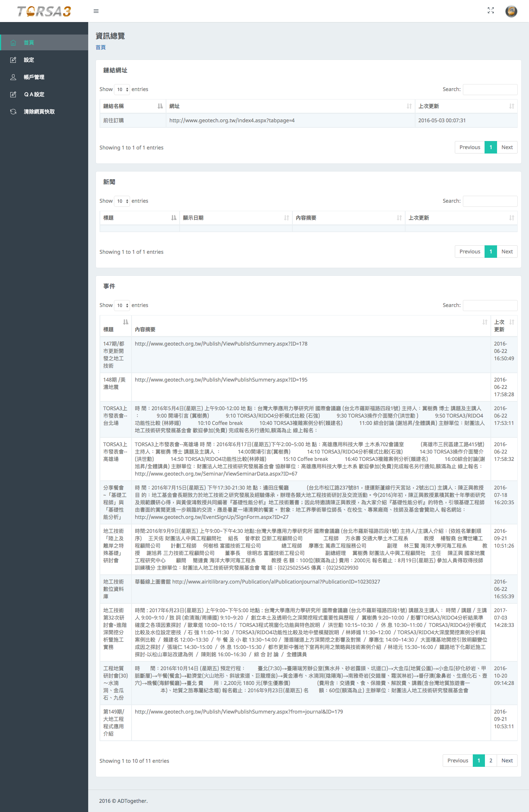Click the hamburger menu icon in header
529x812 pixels.
tap(96, 11)
